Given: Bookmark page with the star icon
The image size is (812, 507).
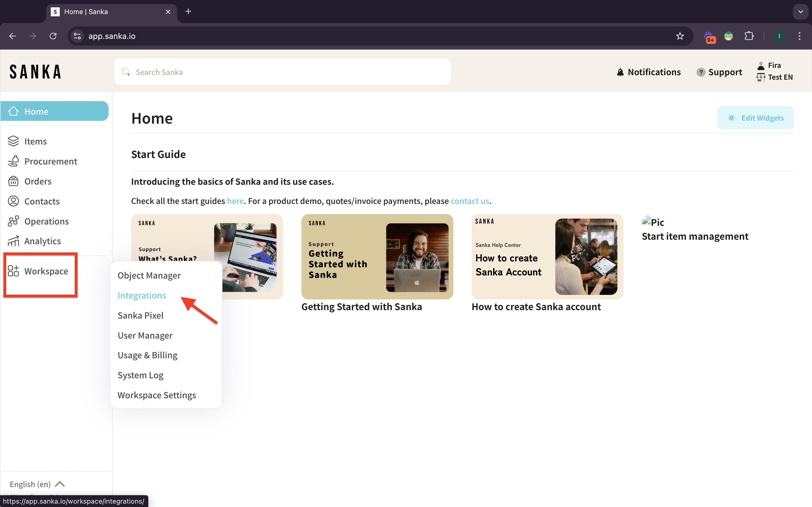Looking at the screenshot, I should click(680, 36).
